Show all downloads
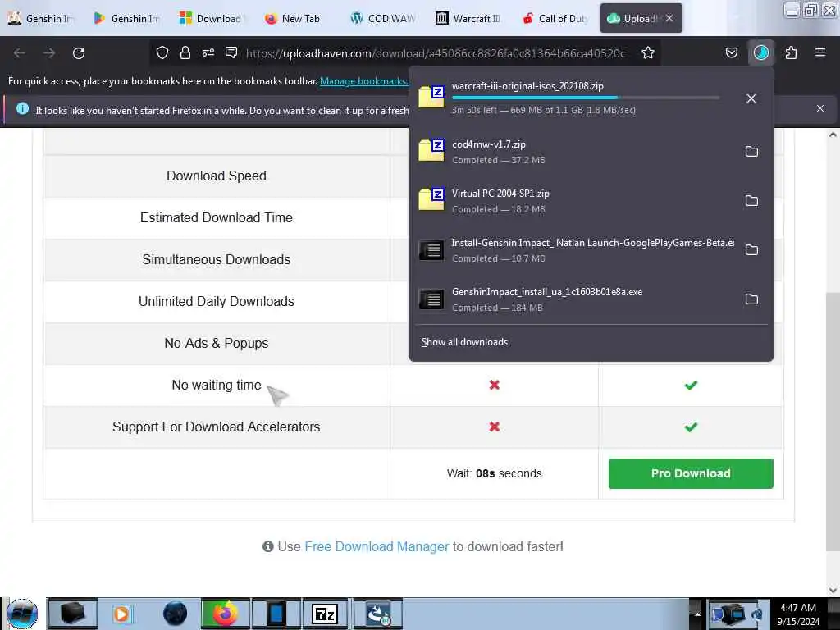 coord(464,342)
